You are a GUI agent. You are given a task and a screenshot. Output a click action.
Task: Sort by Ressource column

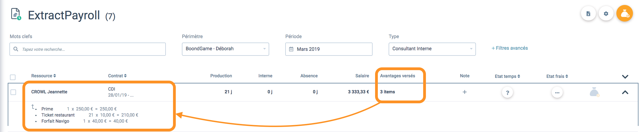click(x=43, y=76)
